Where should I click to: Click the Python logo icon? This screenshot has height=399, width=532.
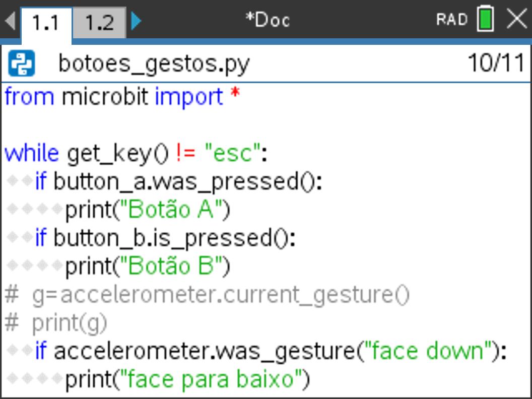click(22, 63)
